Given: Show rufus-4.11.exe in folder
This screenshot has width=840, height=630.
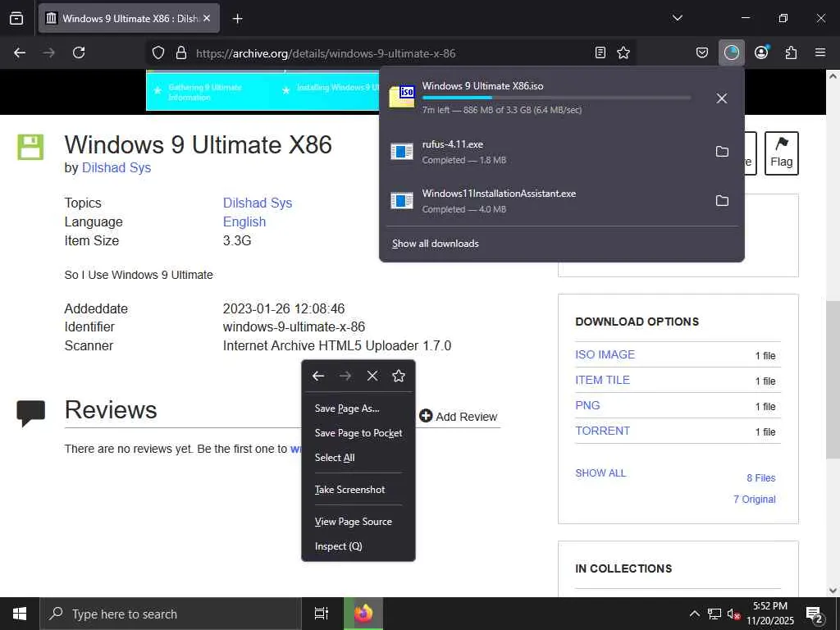Looking at the screenshot, I should pyautogui.click(x=722, y=152).
